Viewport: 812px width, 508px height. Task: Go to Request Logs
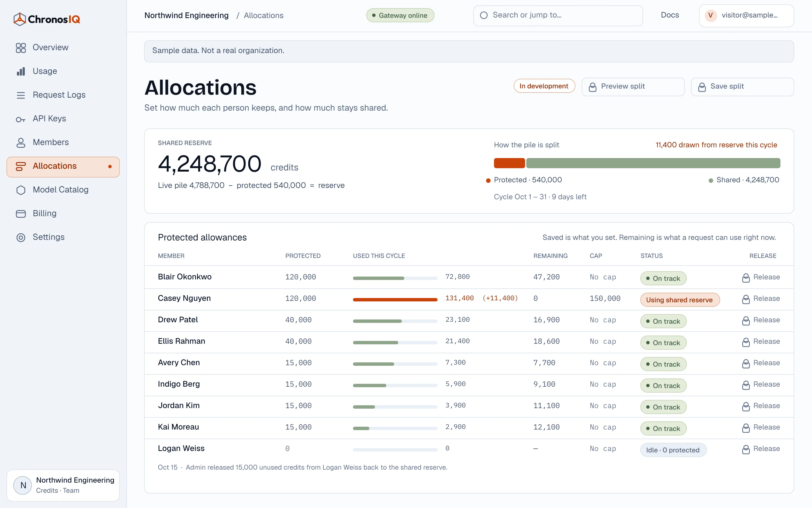tap(63, 95)
